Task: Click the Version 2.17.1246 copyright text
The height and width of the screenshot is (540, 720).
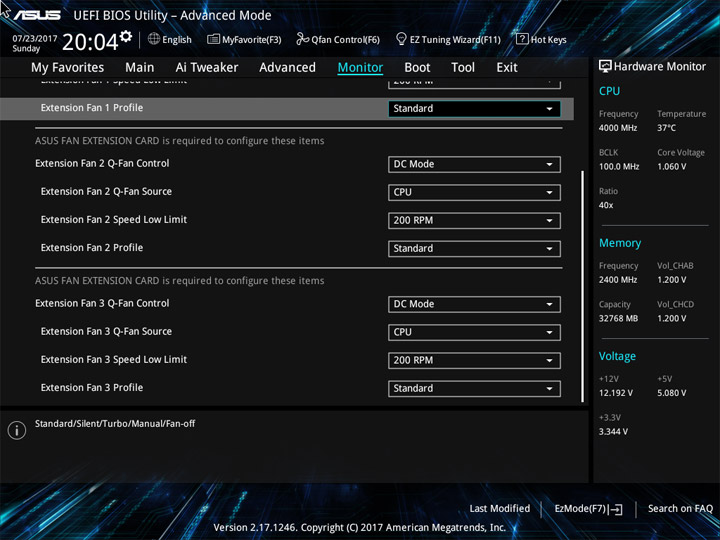Action: click(x=360, y=528)
